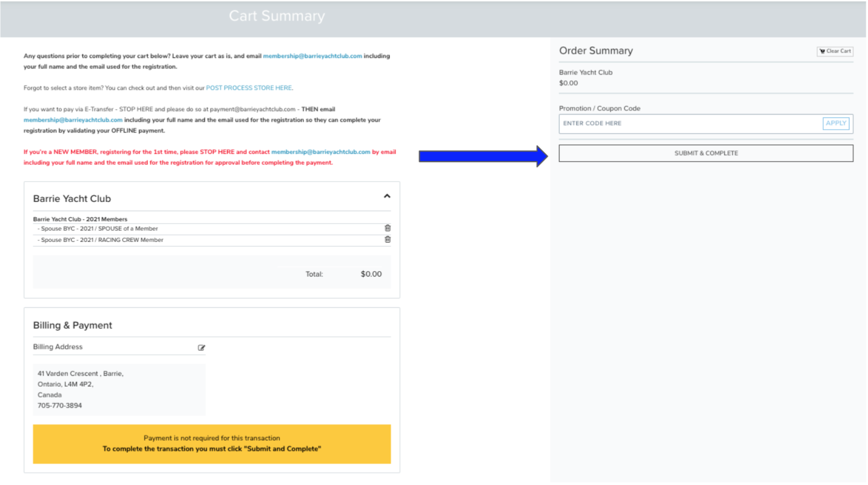Click the Cart Summary page title
The width and height of the screenshot is (868, 485).
coord(276,16)
